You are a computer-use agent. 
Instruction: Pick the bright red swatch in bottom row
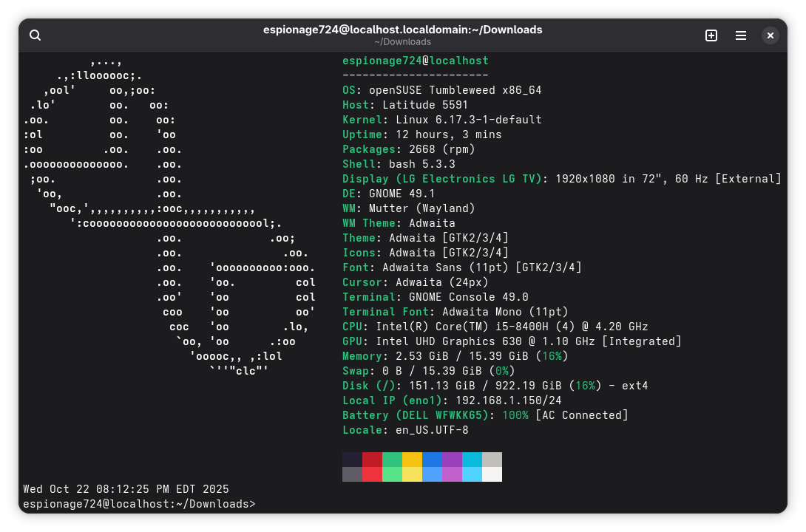pyautogui.click(x=372, y=474)
